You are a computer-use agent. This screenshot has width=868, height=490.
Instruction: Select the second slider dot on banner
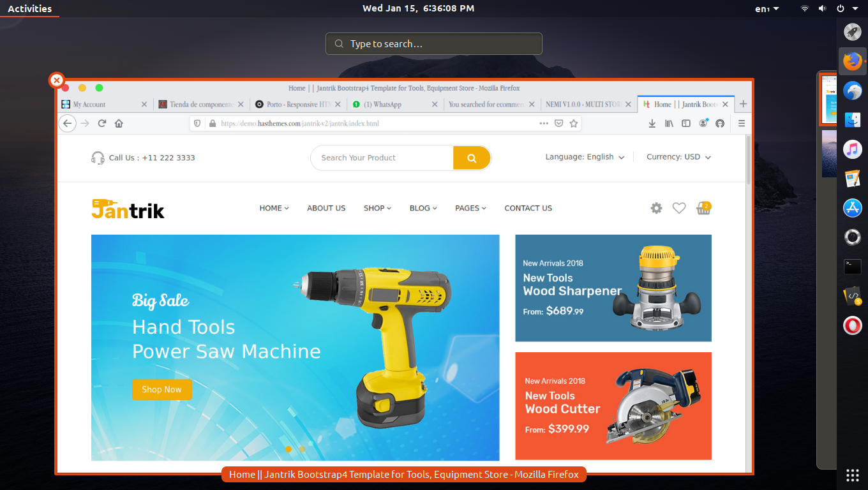coord(303,449)
